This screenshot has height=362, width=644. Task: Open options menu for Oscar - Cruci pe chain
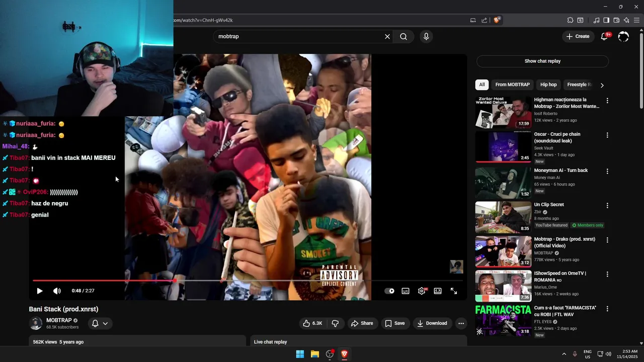607,135
